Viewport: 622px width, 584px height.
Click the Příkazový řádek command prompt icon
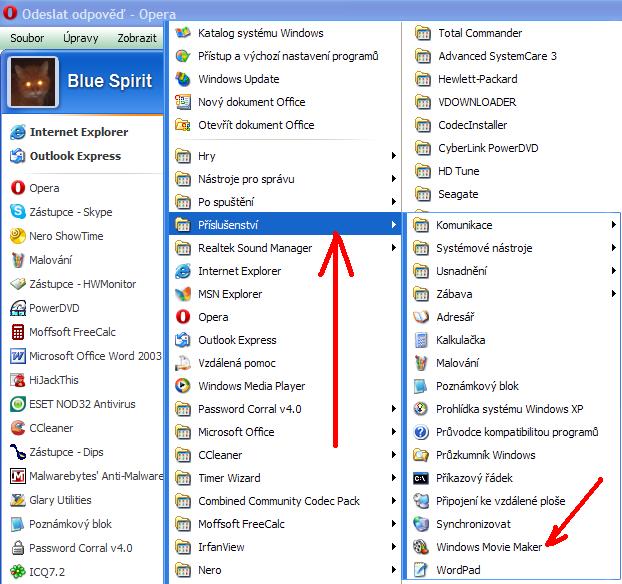point(421,478)
